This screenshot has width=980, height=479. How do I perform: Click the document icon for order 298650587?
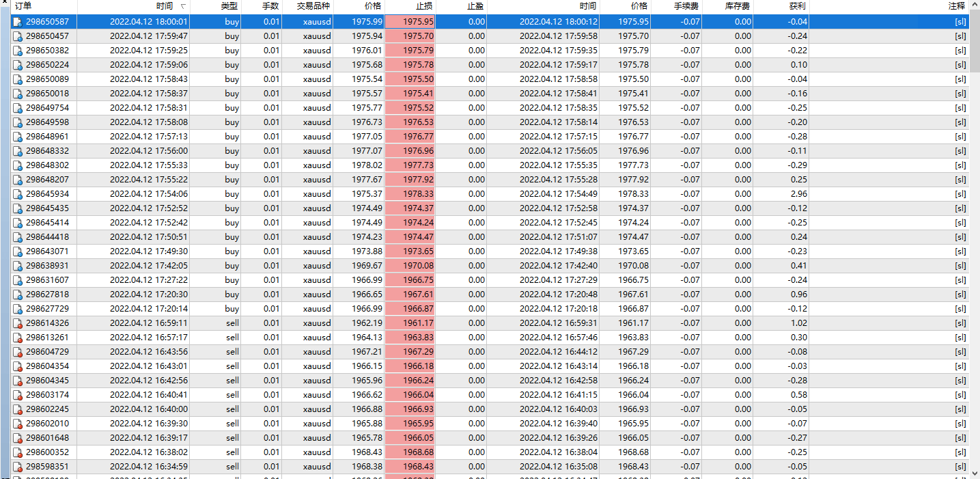(16, 21)
